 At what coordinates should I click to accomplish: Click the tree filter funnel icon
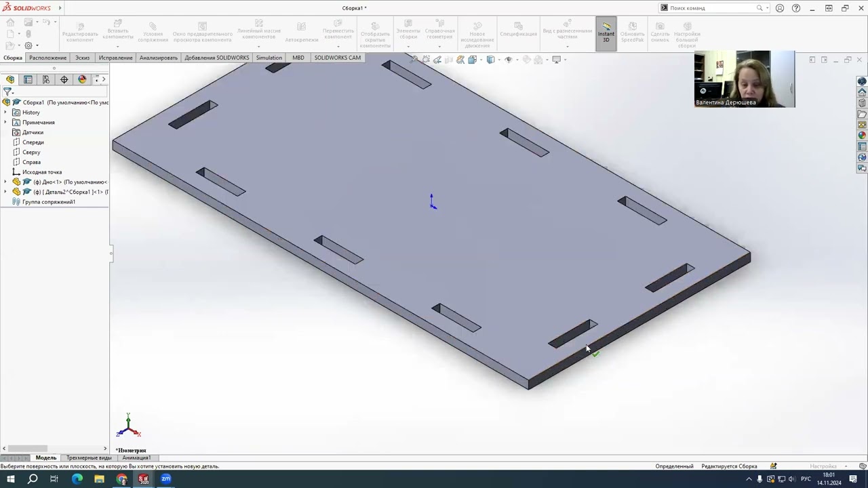pos(7,91)
